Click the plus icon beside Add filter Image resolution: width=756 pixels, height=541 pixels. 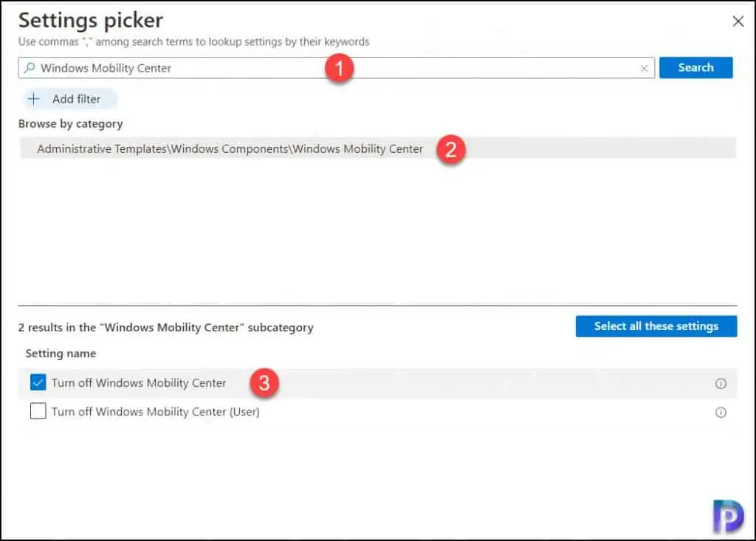(x=33, y=99)
